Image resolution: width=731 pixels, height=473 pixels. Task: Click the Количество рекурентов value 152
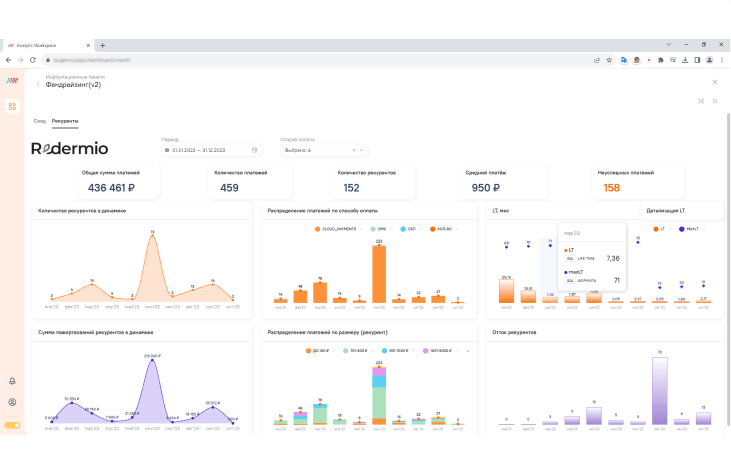351,188
